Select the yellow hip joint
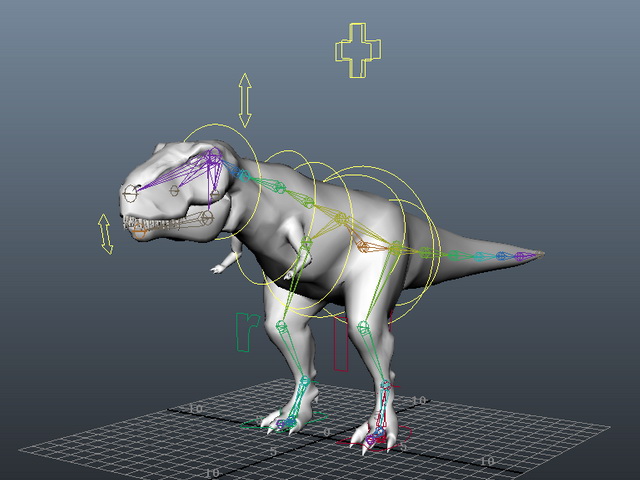 coord(396,248)
